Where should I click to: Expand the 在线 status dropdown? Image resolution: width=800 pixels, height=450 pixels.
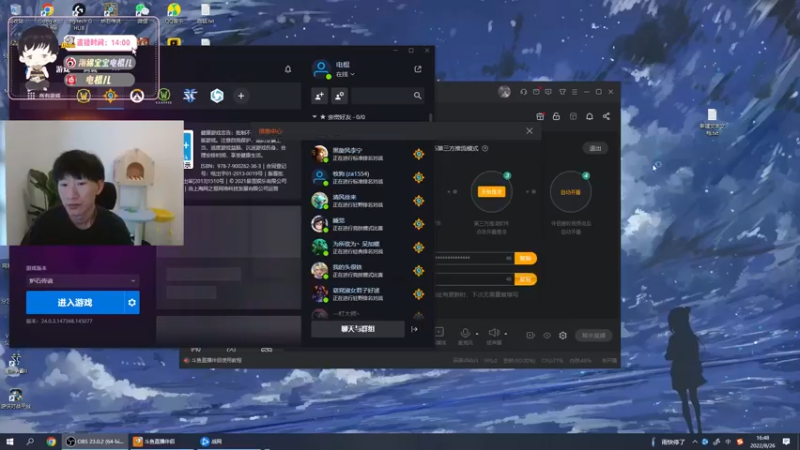(345, 74)
